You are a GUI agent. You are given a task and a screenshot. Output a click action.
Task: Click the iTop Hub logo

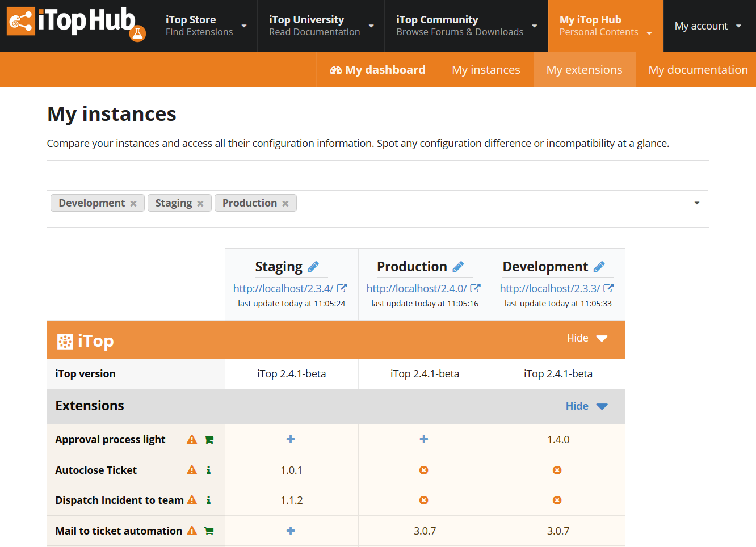click(x=77, y=24)
